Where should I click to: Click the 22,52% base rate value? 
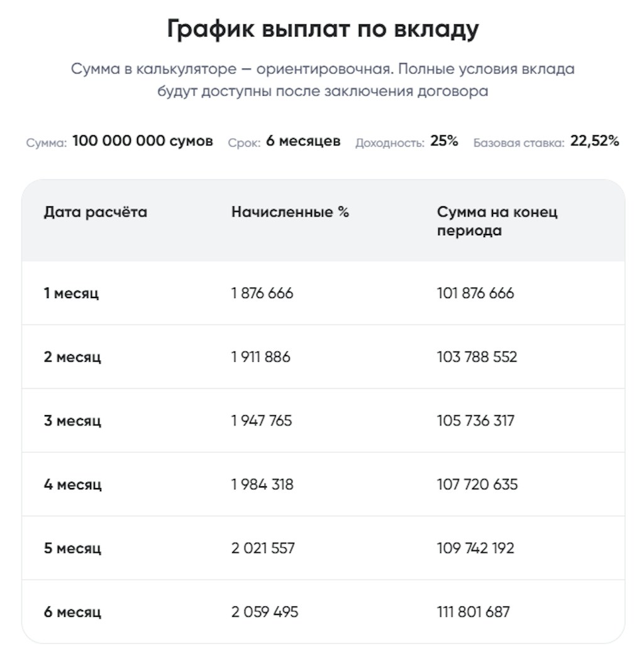coord(594,142)
